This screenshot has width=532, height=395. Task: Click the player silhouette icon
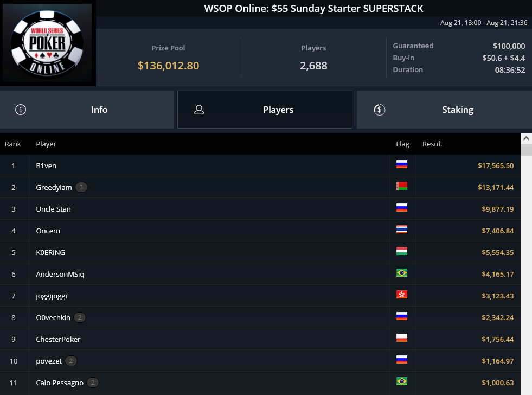tap(199, 110)
